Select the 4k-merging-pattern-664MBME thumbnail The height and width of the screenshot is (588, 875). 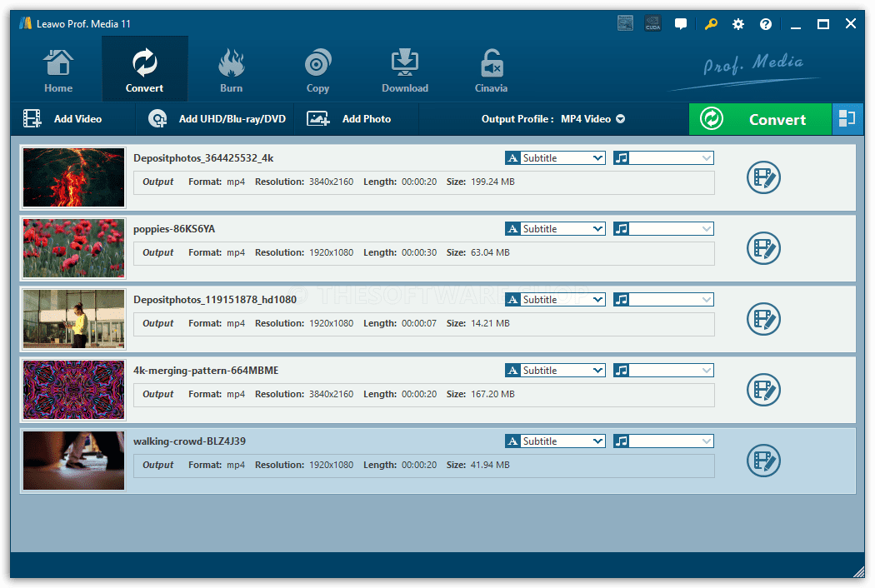click(x=73, y=390)
